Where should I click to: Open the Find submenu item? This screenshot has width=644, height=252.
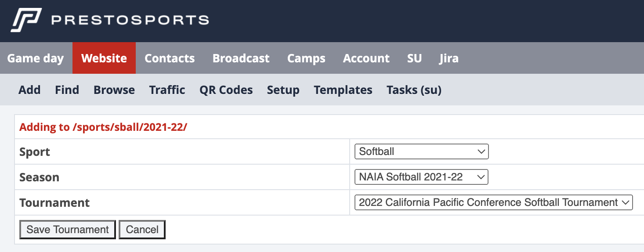[67, 90]
